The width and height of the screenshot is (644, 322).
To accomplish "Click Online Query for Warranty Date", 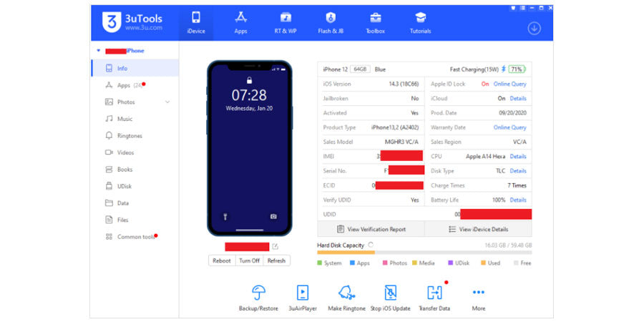I will (x=509, y=127).
